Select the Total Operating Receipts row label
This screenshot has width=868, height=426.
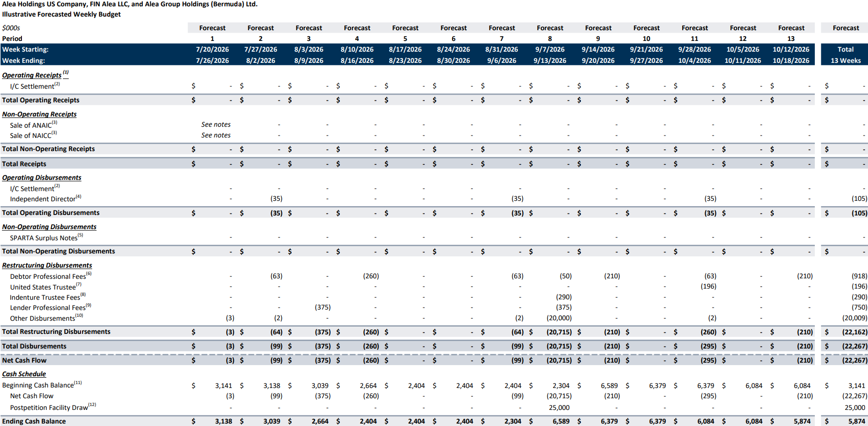[40, 100]
